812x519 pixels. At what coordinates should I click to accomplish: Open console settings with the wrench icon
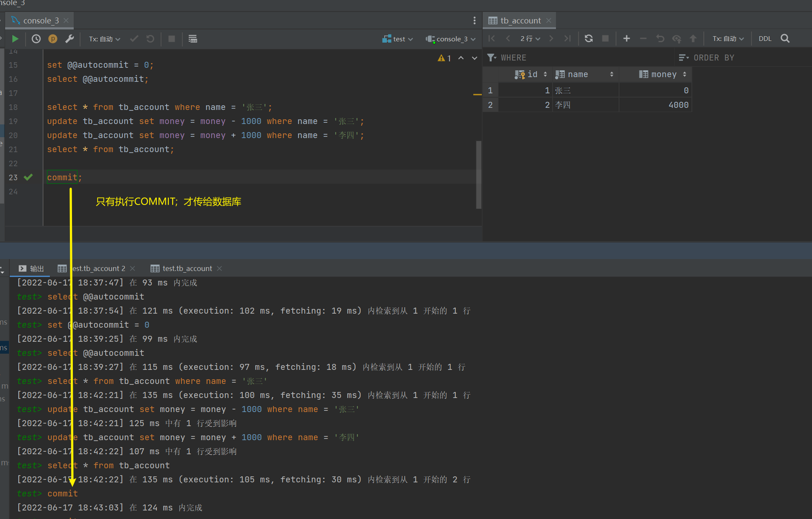point(69,39)
